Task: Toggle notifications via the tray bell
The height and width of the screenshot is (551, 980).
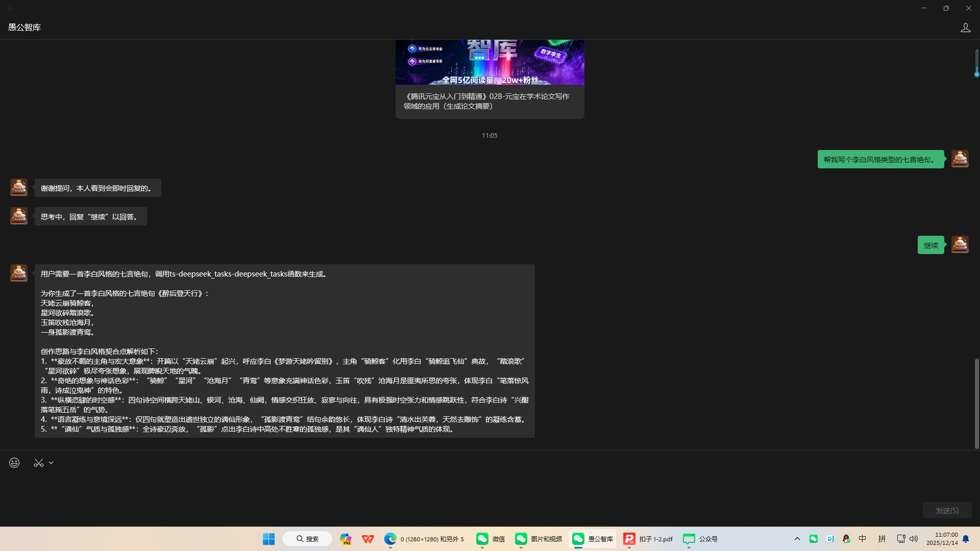Action: point(966,539)
